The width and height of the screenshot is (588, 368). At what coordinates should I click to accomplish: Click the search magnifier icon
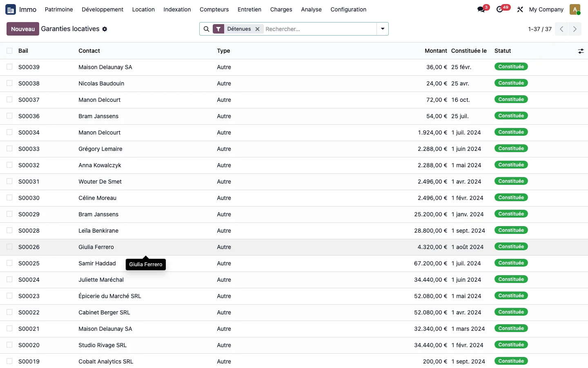point(207,29)
